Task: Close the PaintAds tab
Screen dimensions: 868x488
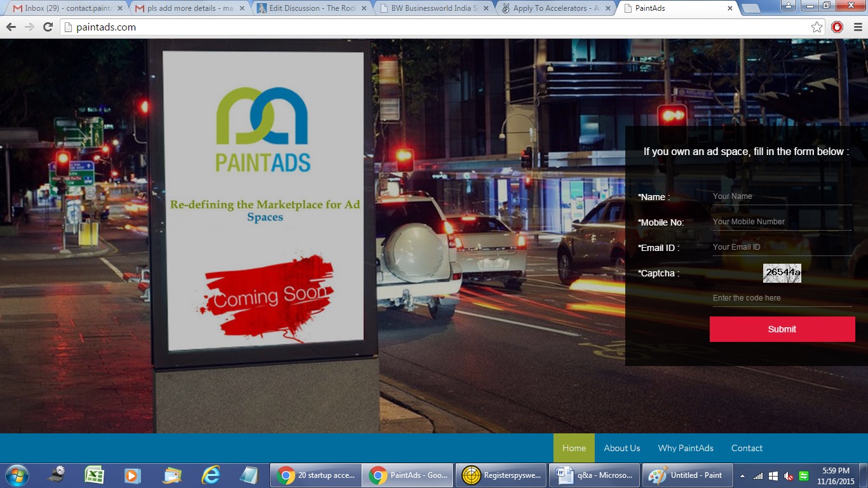Action: 730,8
